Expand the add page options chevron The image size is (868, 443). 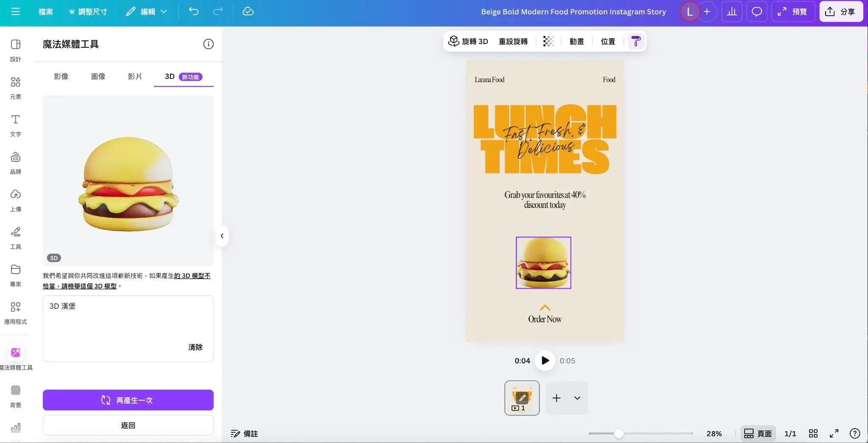coord(577,398)
